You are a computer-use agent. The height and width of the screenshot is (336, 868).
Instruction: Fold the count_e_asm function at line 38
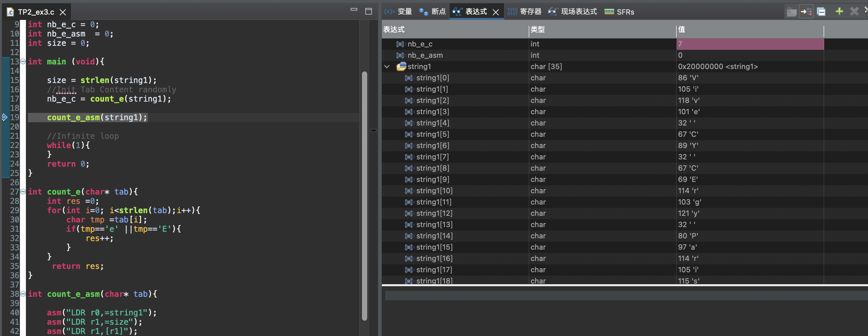click(23, 294)
